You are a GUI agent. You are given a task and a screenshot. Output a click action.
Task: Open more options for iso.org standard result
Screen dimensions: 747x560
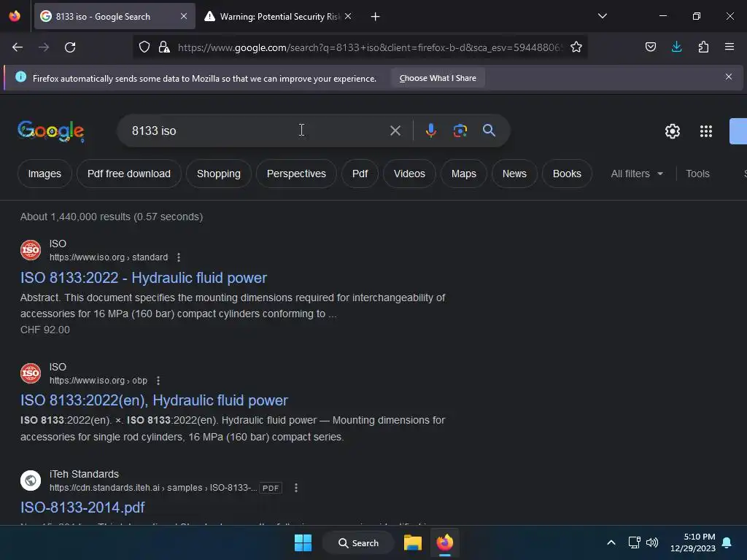pos(179,257)
